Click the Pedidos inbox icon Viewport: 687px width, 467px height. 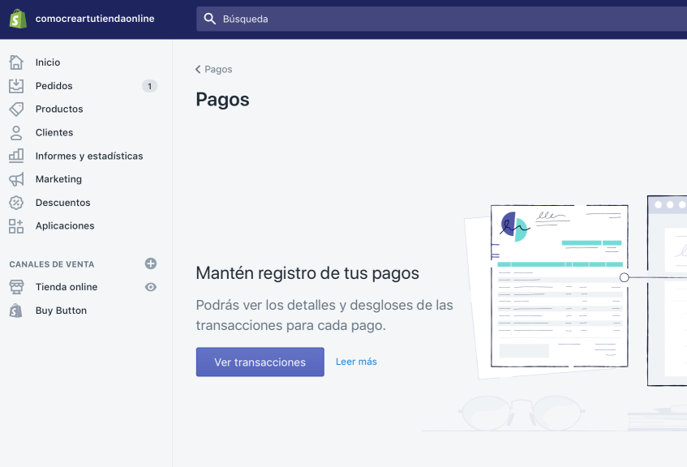click(x=16, y=86)
